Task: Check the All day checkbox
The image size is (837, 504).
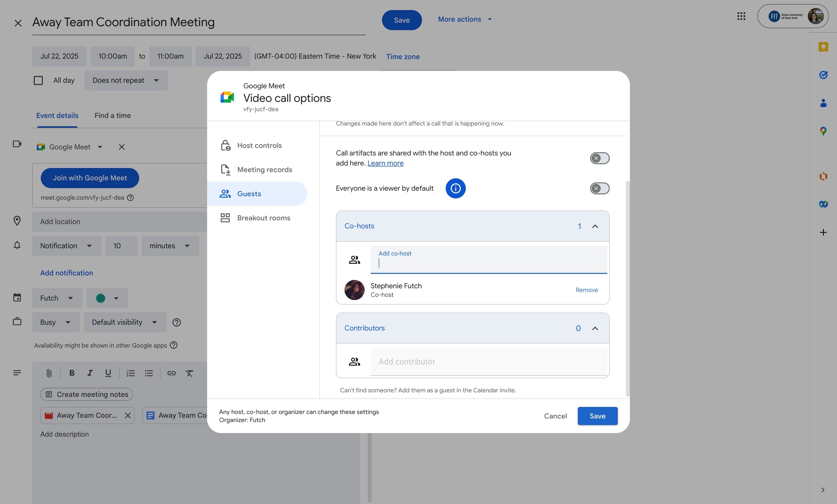Action: click(39, 80)
